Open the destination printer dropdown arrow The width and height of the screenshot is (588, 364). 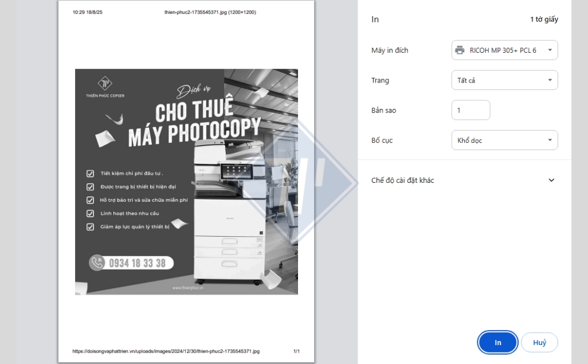(x=550, y=50)
